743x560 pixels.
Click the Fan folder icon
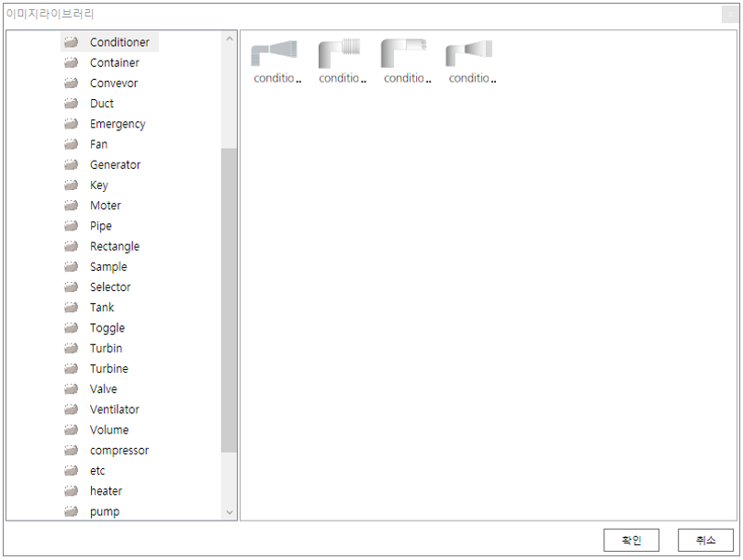[71, 144]
